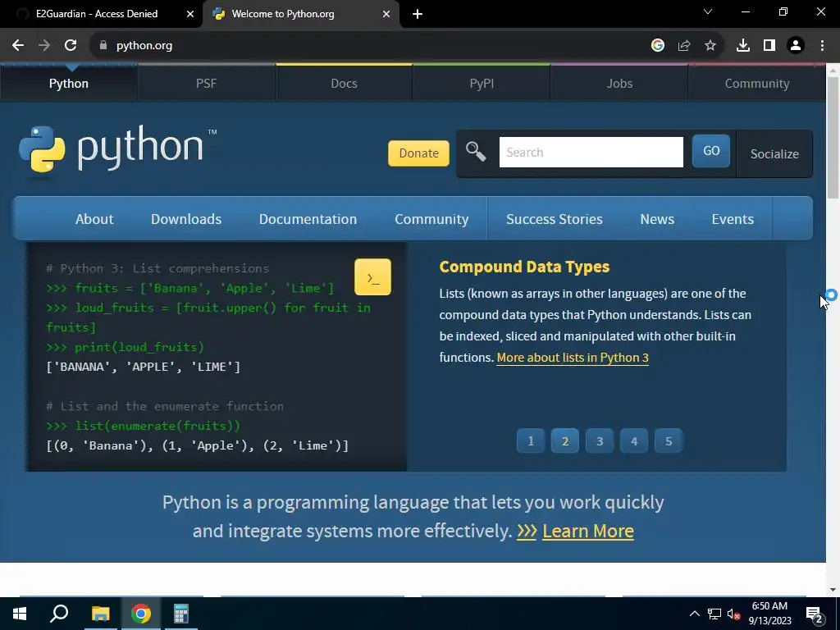Show slide 1 of the code carousel
The image size is (840, 630).
pos(531,441)
